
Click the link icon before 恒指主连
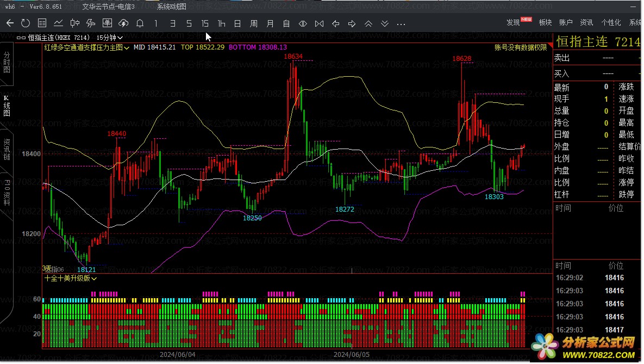[x=21, y=38]
